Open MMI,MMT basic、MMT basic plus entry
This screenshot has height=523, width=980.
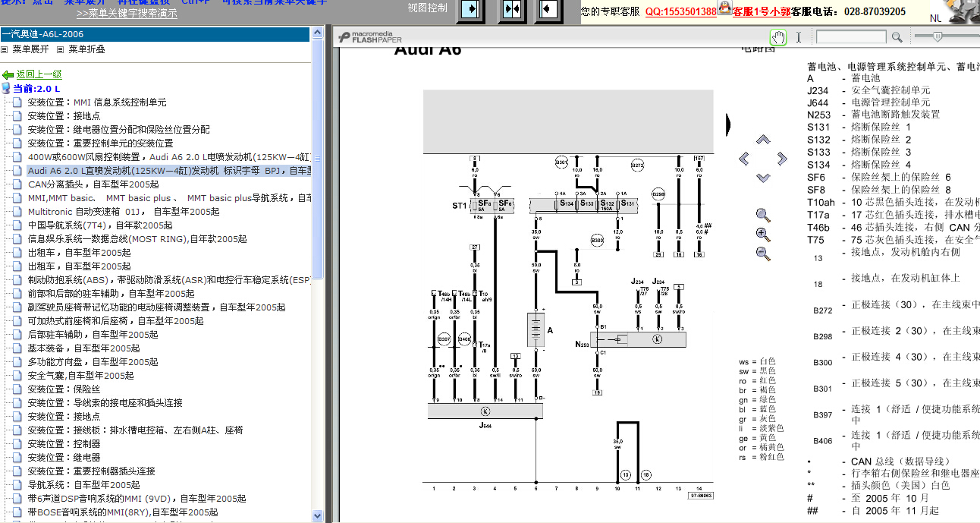coord(169,198)
